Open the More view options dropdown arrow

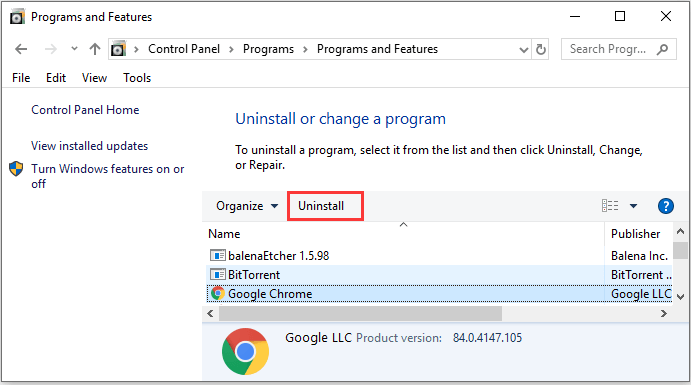[633, 206]
